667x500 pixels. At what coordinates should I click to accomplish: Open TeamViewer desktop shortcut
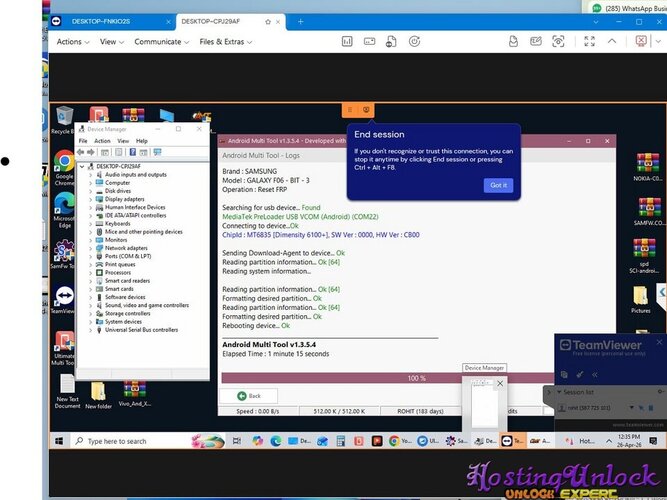[64, 300]
